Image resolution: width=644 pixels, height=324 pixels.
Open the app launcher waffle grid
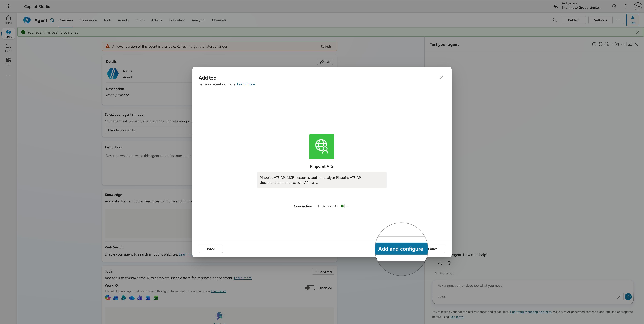[8, 6]
